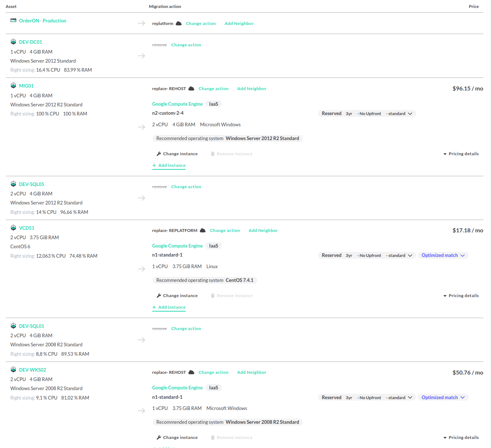
Task: Click the IaaS tag under MIG01
Action: pyautogui.click(x=213, y=104)
